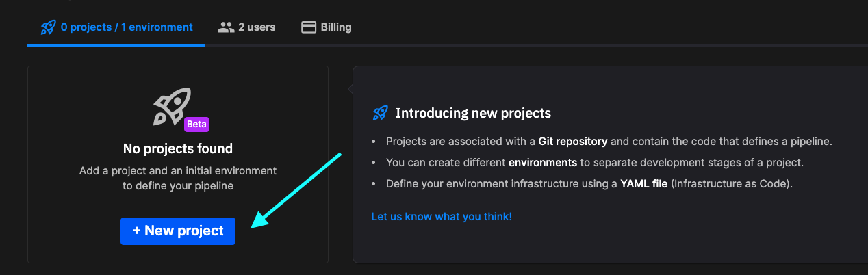This screenshot has height=275, width=868.
Task: Click the plus sign on the New project button
Action: click(x=137, y=231)
